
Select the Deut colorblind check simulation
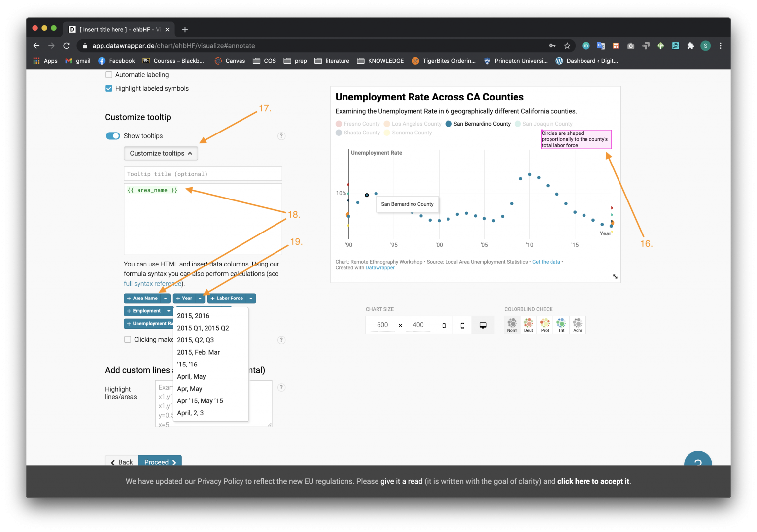[x=528, y=325]
